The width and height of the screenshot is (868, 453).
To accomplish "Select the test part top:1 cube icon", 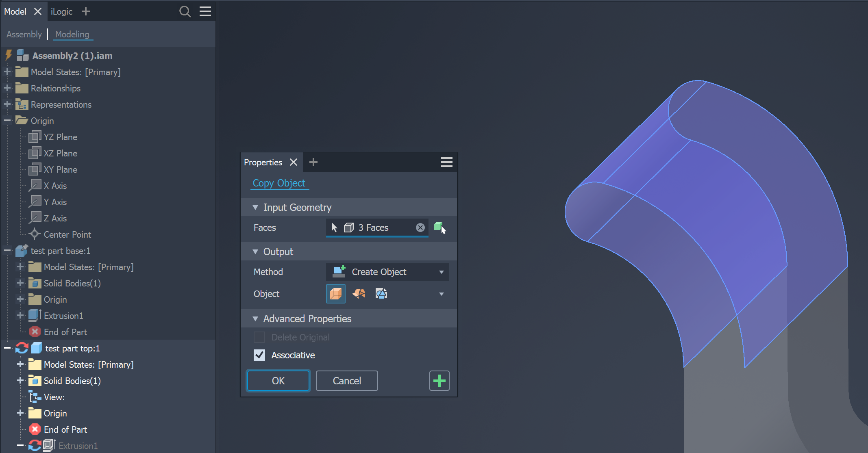I will [37, 348].
